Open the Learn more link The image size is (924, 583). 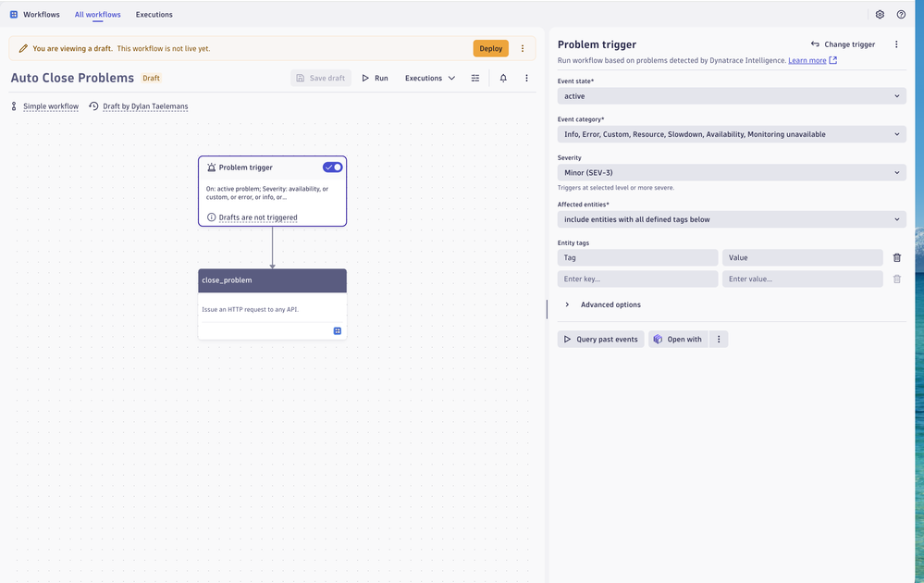pos(807,60)
